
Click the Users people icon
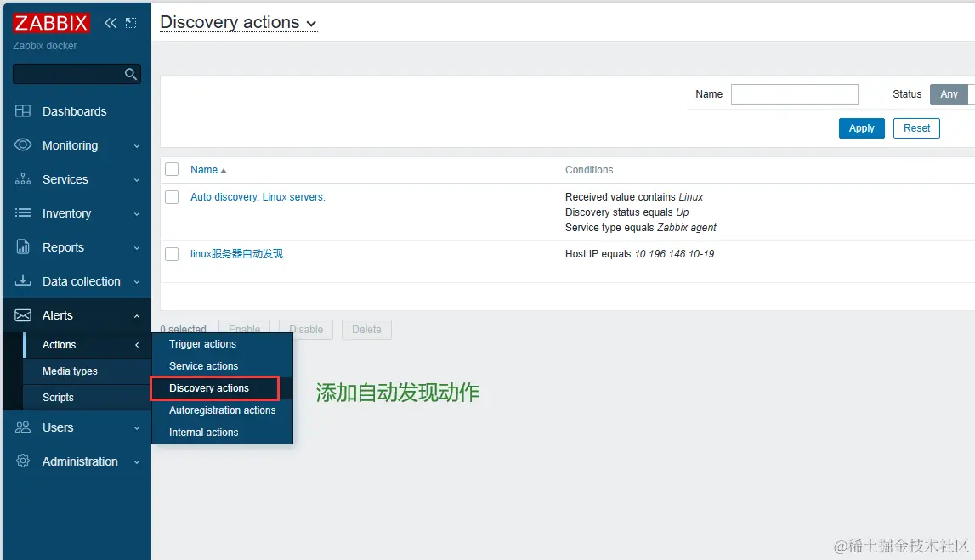(23, 427)
